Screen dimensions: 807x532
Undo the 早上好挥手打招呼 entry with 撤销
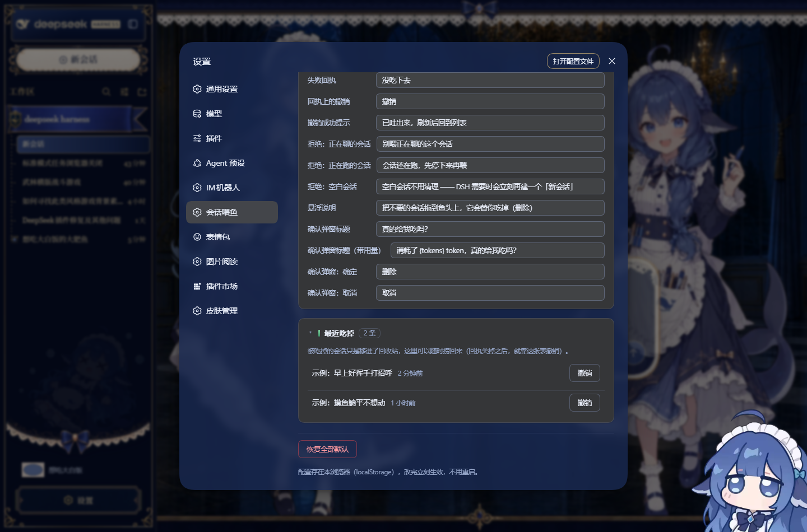pyautogui.click(x=585, y=373)
